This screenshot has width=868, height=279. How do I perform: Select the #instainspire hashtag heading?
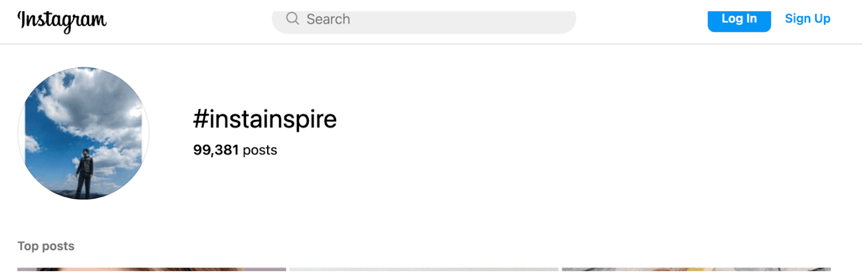(265, 119)
